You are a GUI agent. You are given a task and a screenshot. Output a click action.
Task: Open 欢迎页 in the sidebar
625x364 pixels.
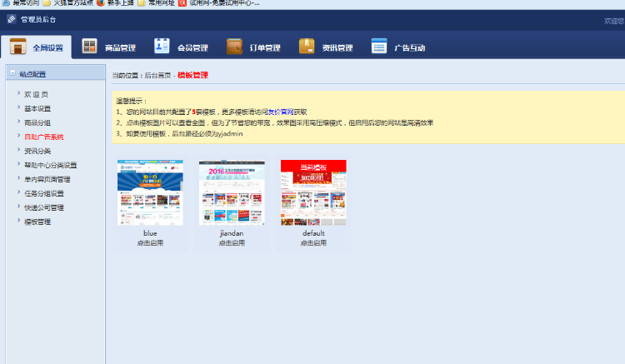click(x=36, y=94)
